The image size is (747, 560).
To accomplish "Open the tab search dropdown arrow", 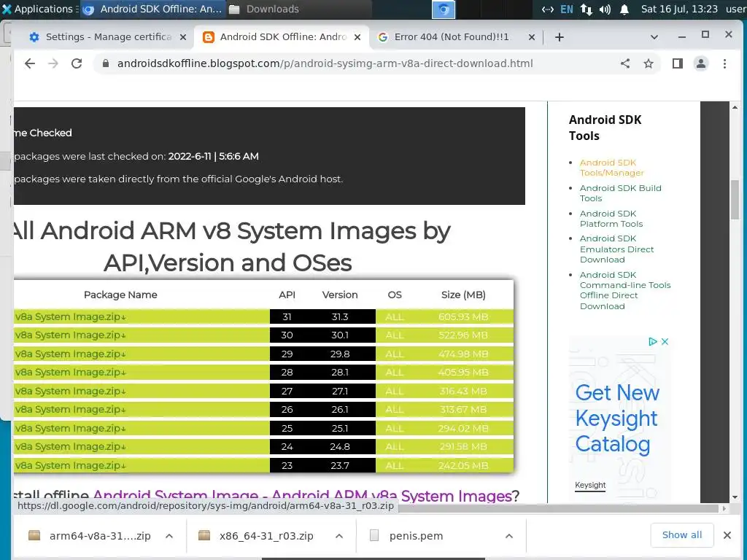I will click(654, 37).
